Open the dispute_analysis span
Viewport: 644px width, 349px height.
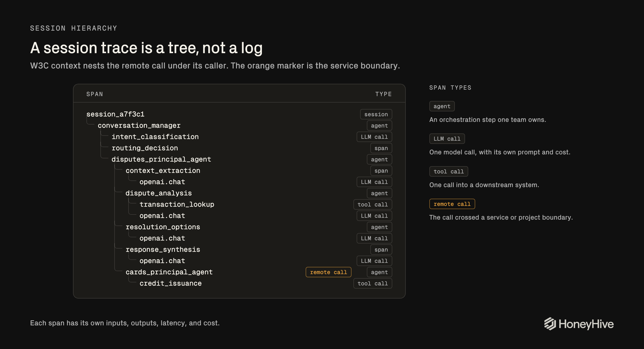click(x=159, y=193)
